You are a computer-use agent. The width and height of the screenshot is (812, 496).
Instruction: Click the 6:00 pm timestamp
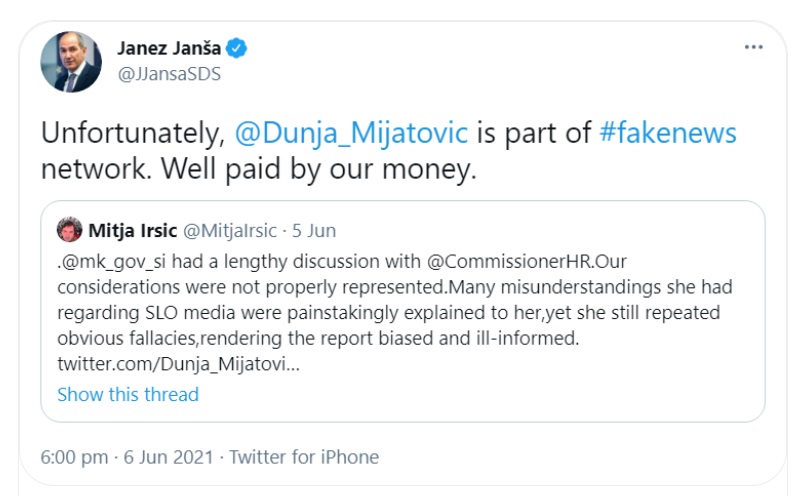tap(74, 457)
